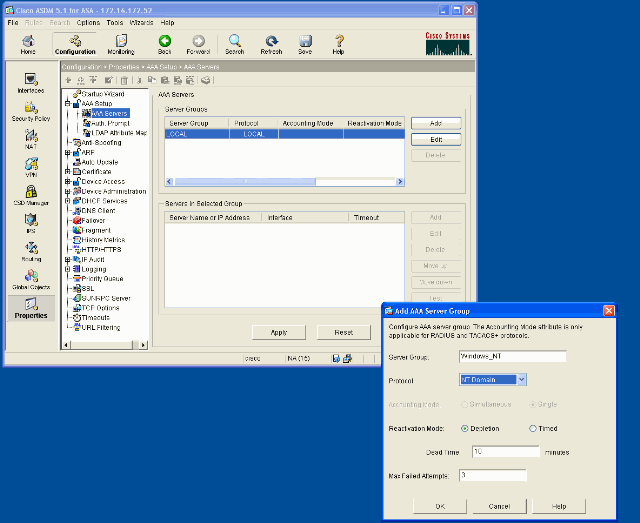Open the Monitoring view

(x=121, y=43)
